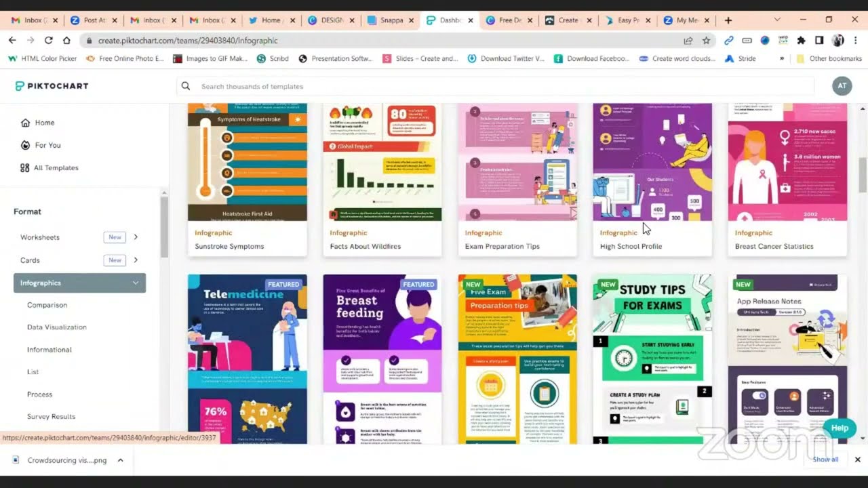This screenshot has width=868, height=488.
Task: Open the Telemedicine featured template
Action: click(248, 359)
